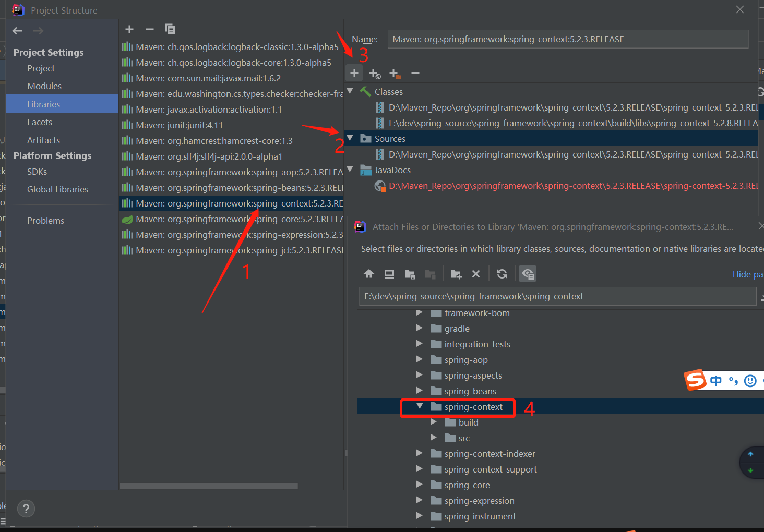Click the exclude roots icon

point(395,74)
